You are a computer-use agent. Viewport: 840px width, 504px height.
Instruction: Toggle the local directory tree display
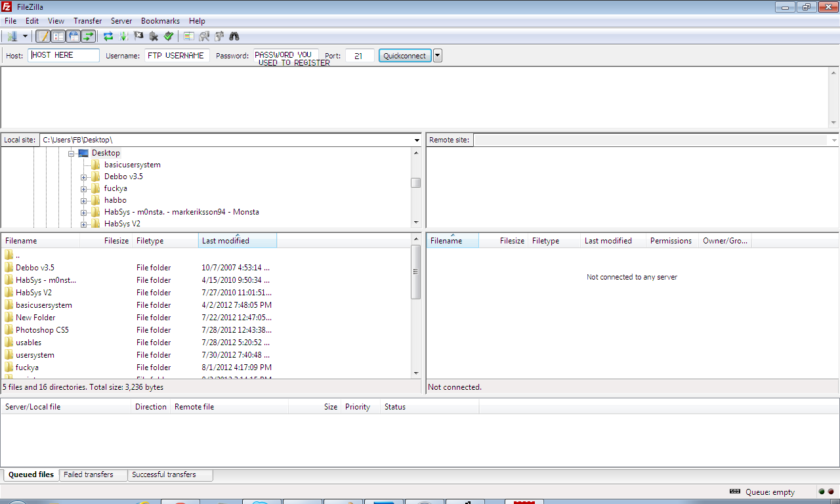coord(58,36)
